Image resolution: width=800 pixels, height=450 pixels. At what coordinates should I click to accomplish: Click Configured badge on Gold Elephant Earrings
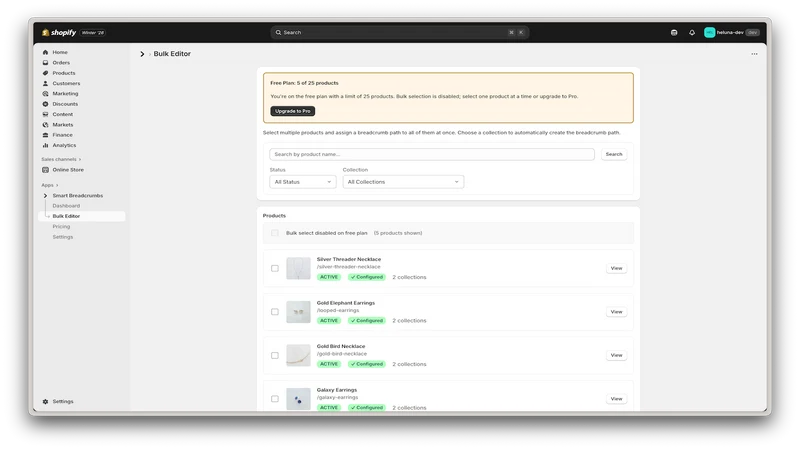tap(367, 321)
